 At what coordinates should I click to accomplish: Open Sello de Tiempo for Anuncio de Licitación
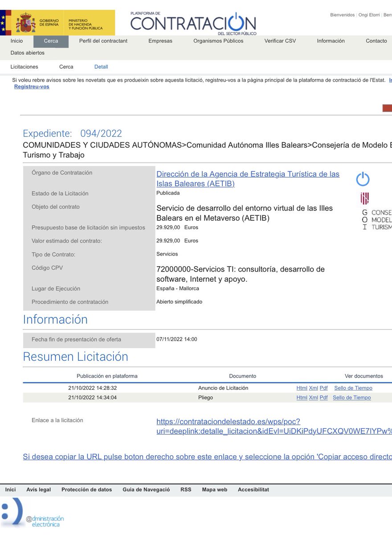click(x=353, y=388)
